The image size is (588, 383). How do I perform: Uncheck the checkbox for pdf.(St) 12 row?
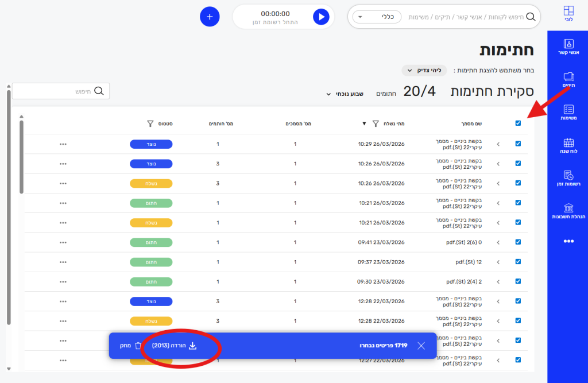518,262
